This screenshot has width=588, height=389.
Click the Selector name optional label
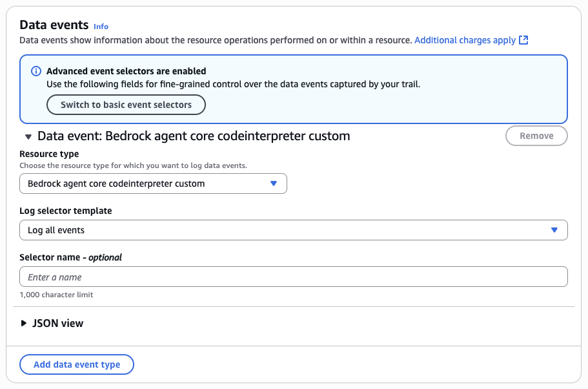[x=70, y=257]
